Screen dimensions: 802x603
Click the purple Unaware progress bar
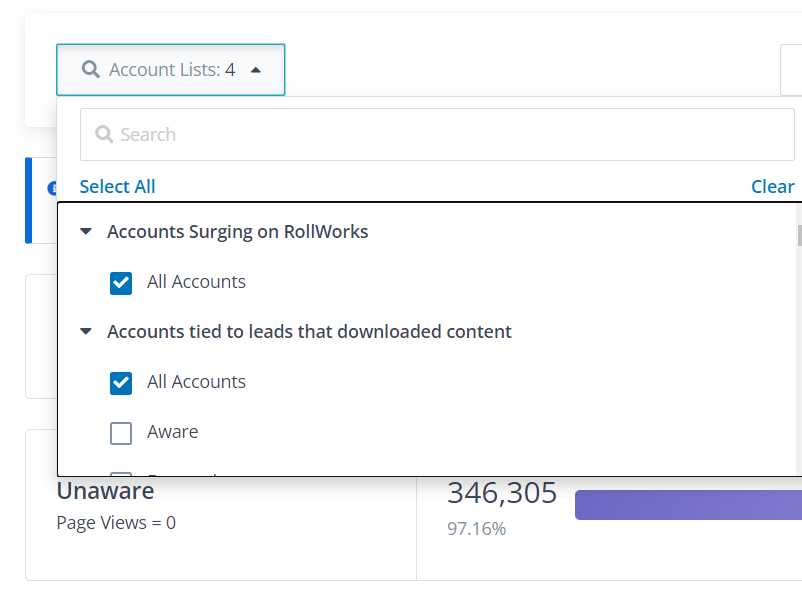click(688, 505)
